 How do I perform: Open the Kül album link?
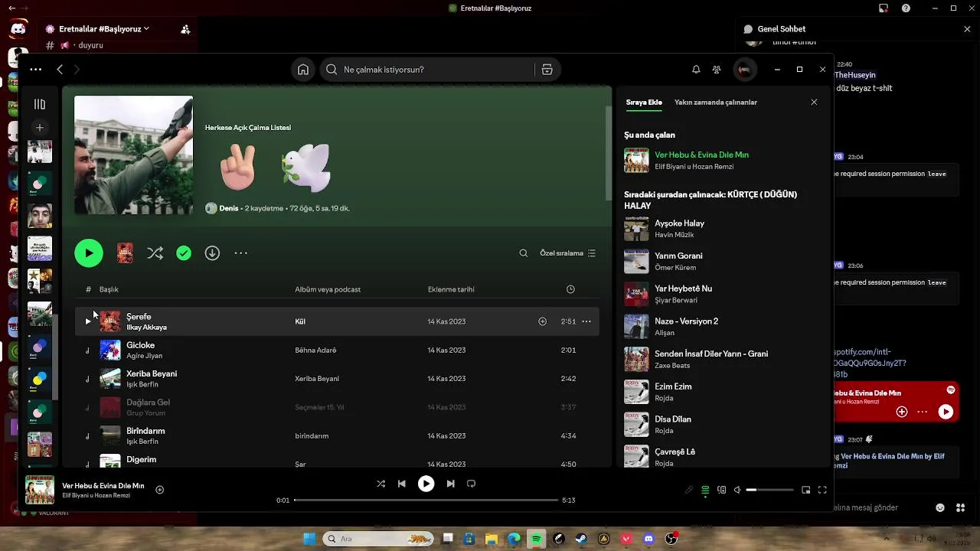pos(300,321)
